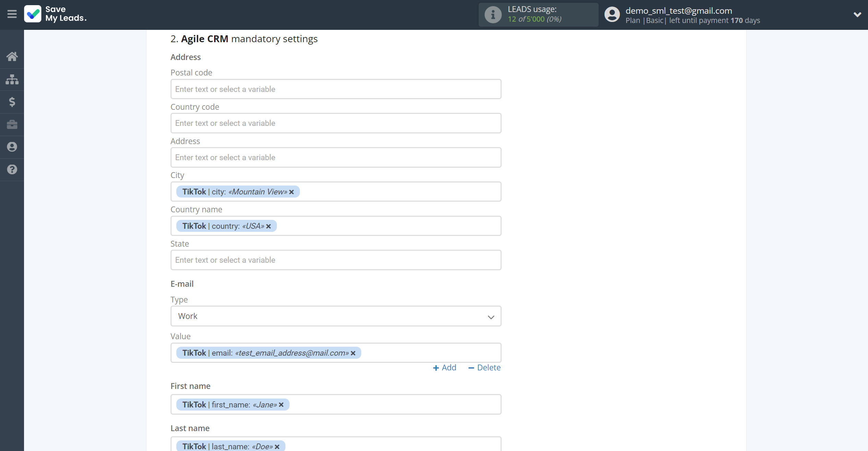Click the demo_sml_test@gmail.com account text

[x=679, y=11]
